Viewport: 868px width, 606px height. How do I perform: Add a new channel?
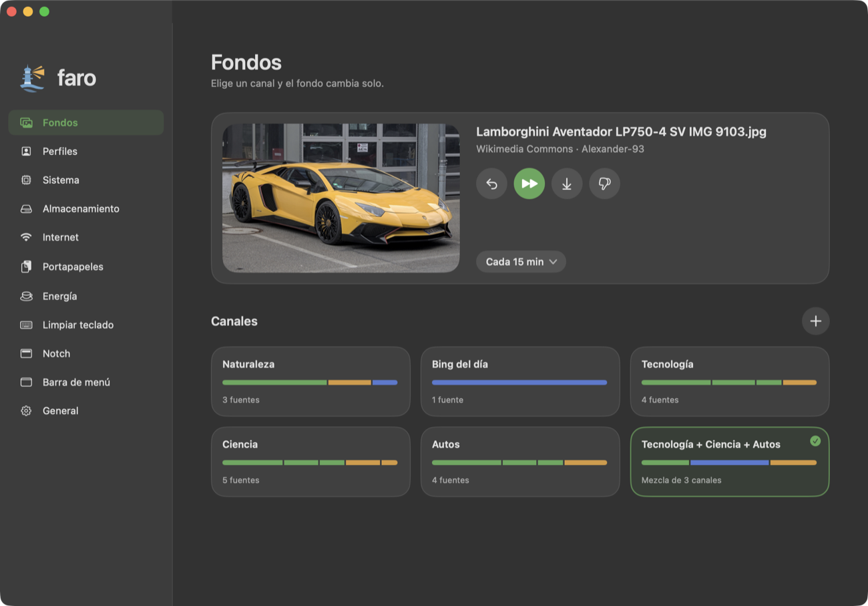[x=815, y=321]
